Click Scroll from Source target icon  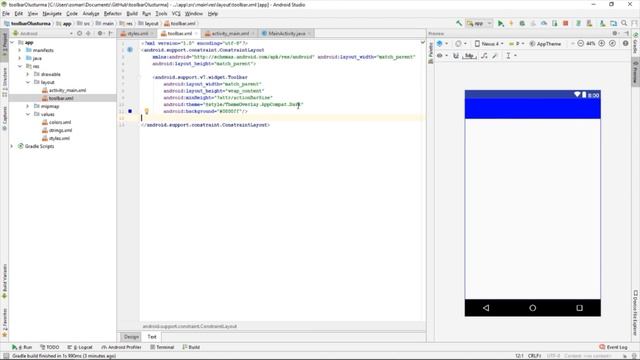[80, 33]
